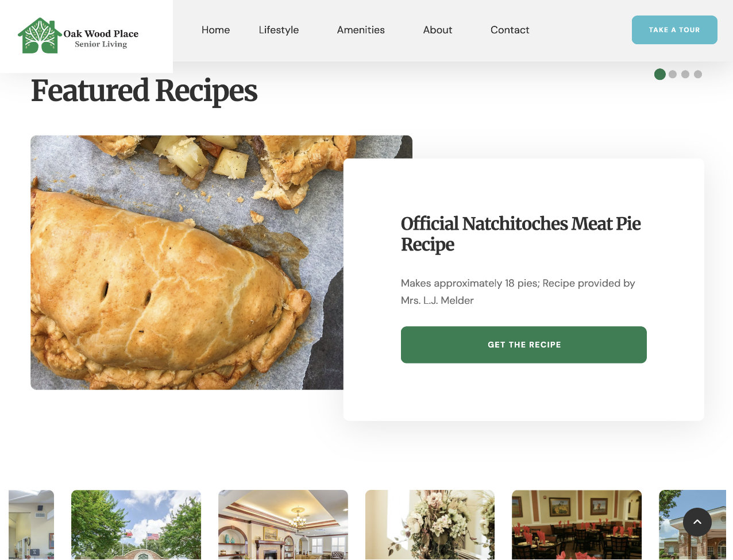Open the Official Natchitoches Meat Pie Recipe title
Image resolution: width=733 pixels, height=560 pixels.
tap(520, 234)
